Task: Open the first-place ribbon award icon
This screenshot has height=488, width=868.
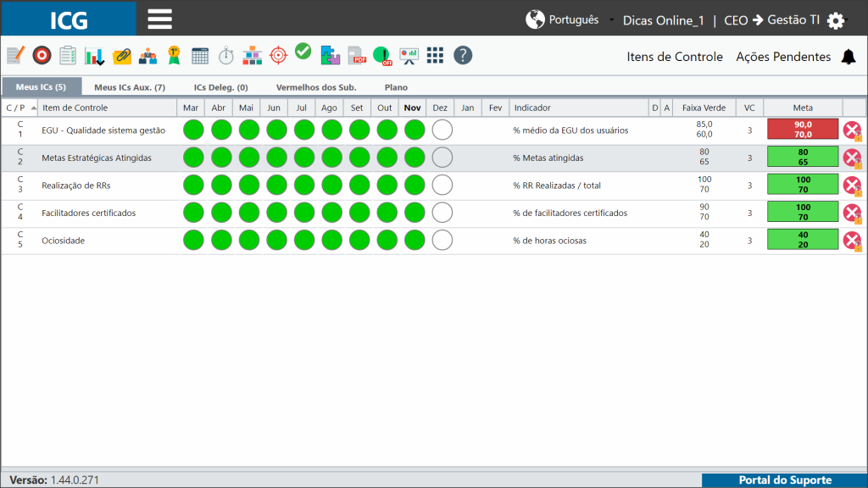Action: pos(174,55)
